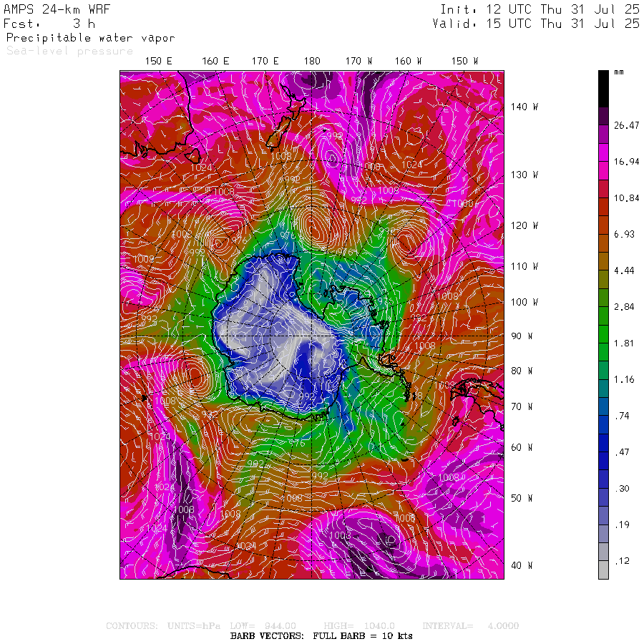Click the '150 E' longitude label
Screen dimensions: 644x644
point(159,62)
